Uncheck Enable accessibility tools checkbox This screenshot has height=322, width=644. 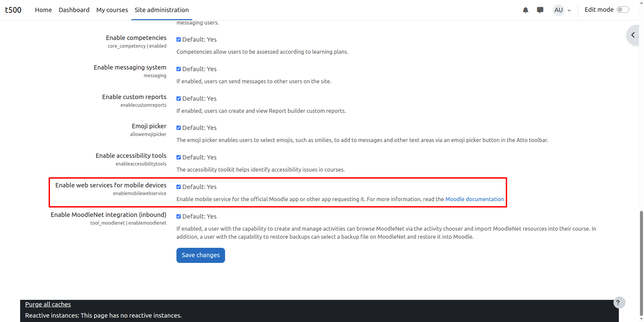click(179, 157)
